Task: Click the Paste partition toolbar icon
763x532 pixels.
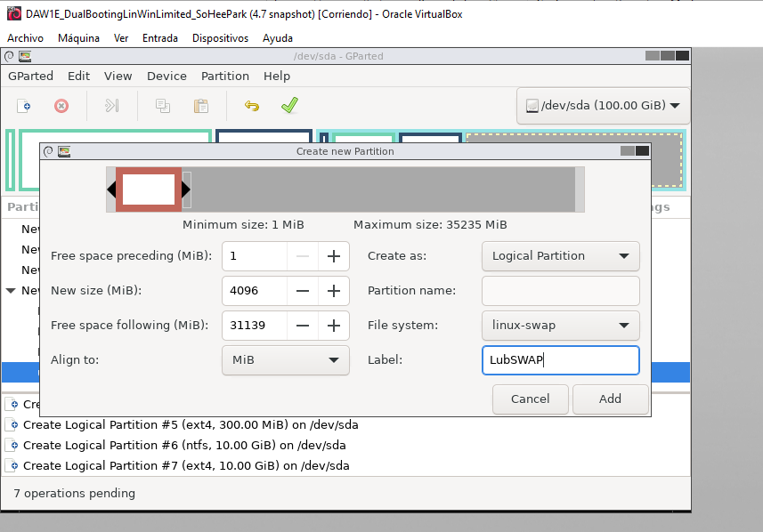Action: click(201, 106)
